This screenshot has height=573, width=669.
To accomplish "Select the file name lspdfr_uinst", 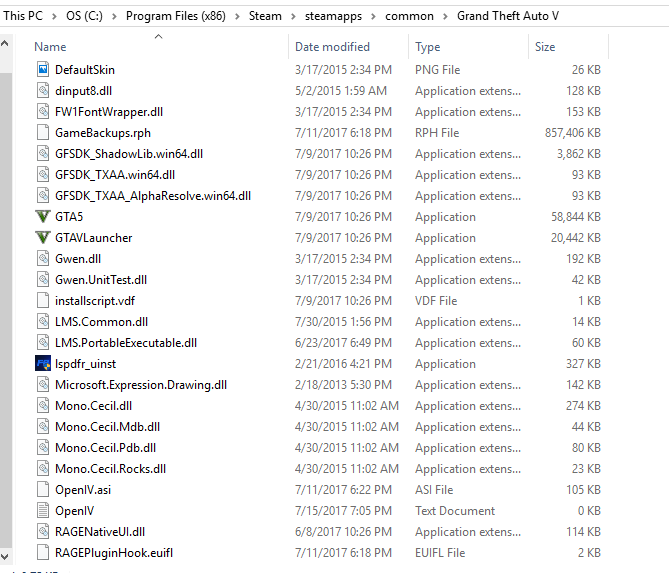I will (85, 364).
